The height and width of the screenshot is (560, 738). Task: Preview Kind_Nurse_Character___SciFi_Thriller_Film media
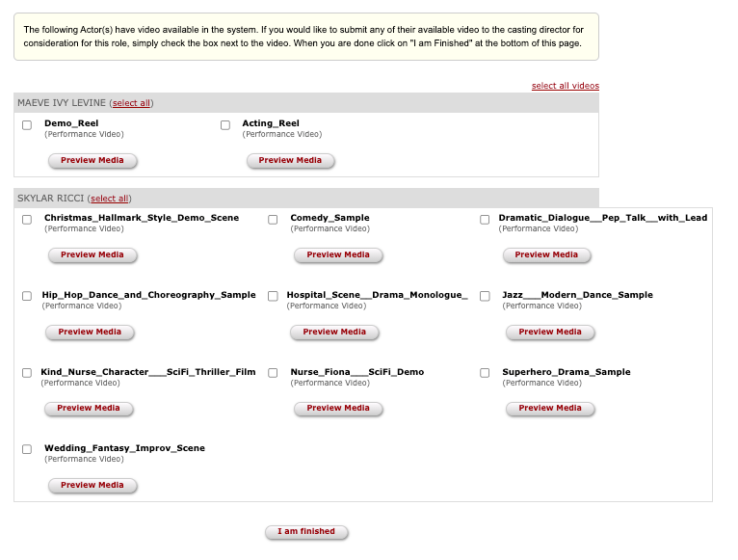[89, 409]
